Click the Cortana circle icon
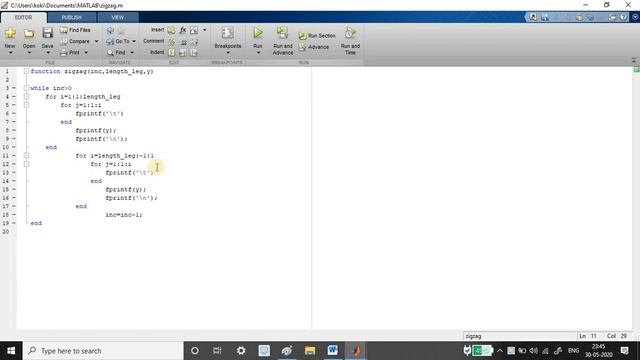 pyautogui.click(x=195, y=351)
